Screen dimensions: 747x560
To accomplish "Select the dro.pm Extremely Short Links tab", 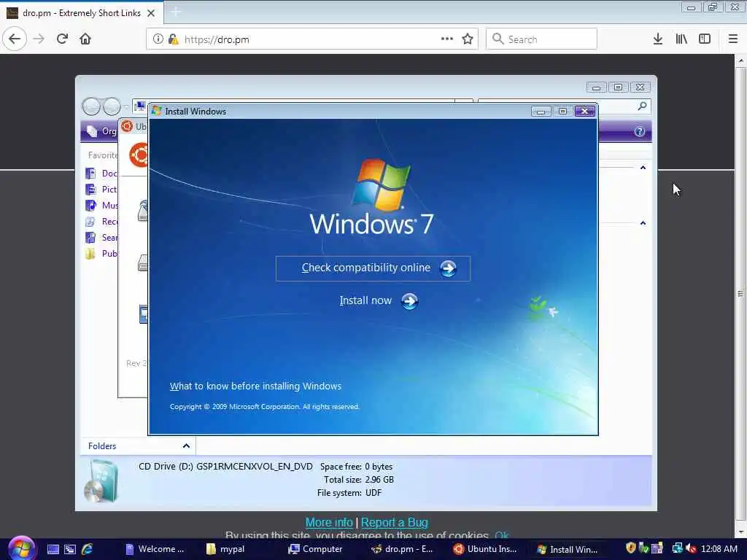I will point(82,13).
